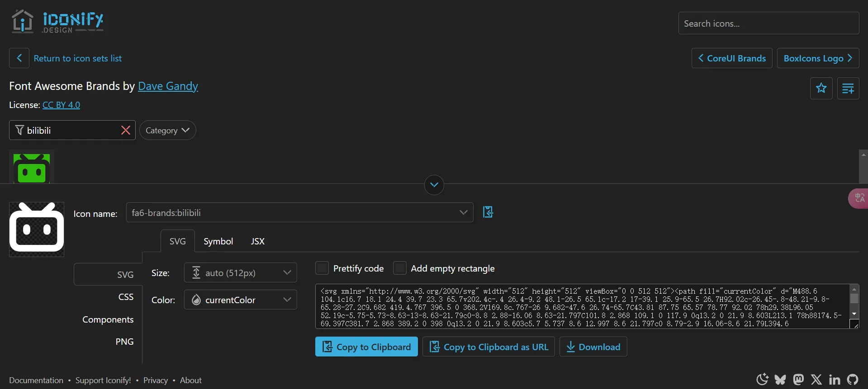Open the CC BY 4.0 license link

61,105
